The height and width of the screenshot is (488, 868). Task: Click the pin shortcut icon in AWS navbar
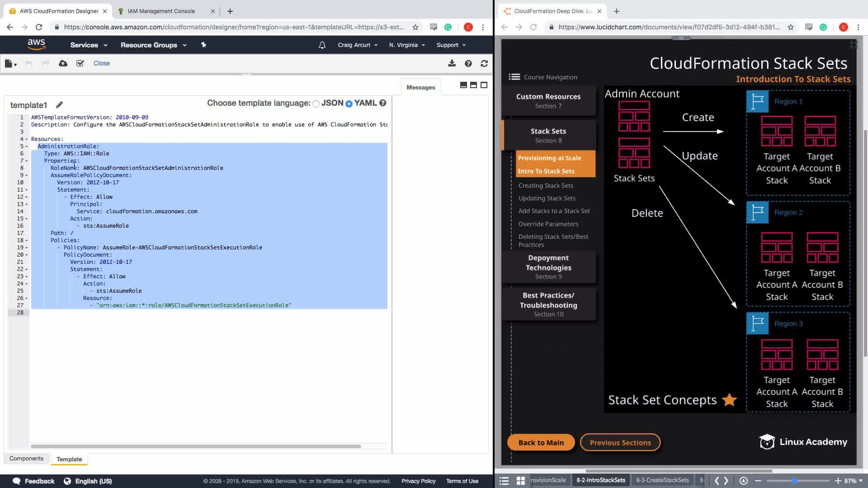(x=203, y=45)
